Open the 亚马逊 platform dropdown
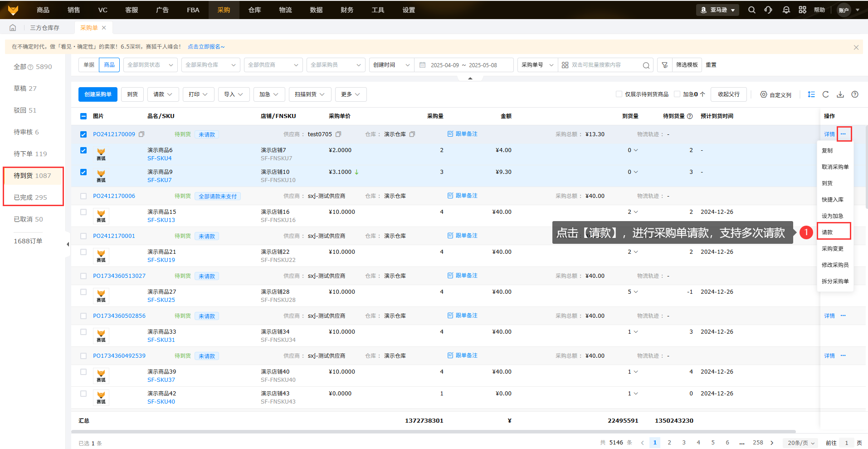This screenshot has width=868, height=449. click(717, 10)
